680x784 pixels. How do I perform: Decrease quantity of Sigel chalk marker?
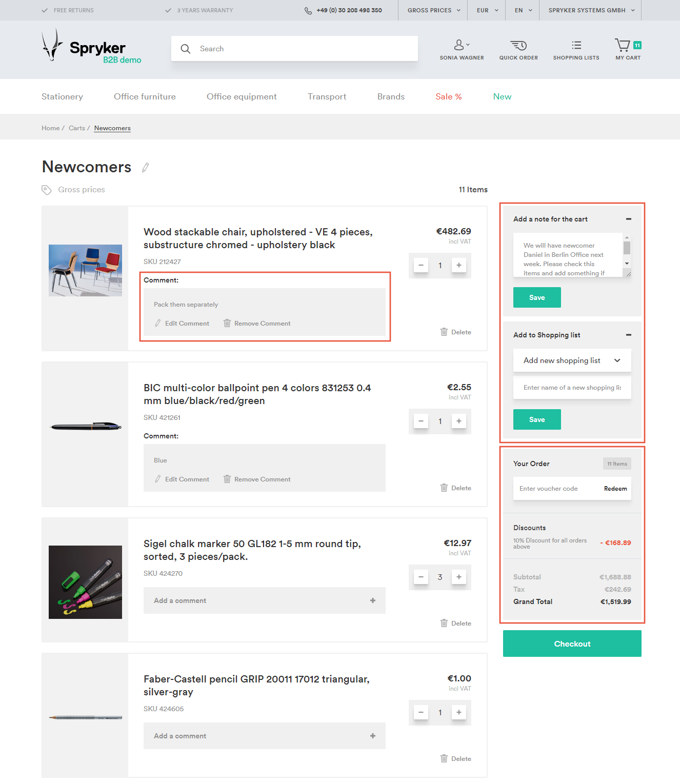tap(421, 577)
